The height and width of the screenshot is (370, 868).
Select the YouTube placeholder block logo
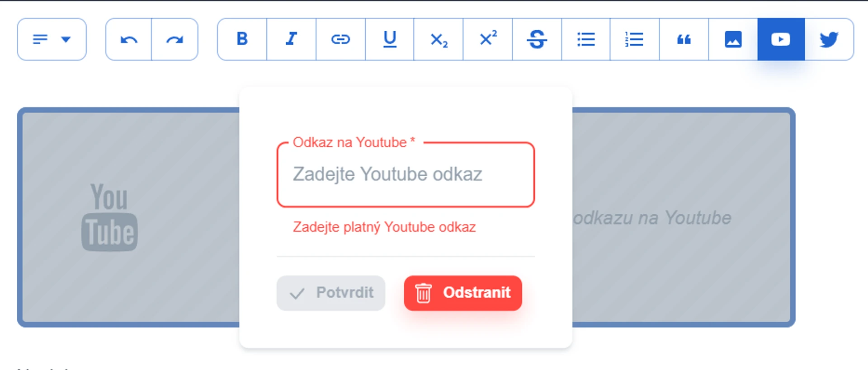click(x=109, y=217)
